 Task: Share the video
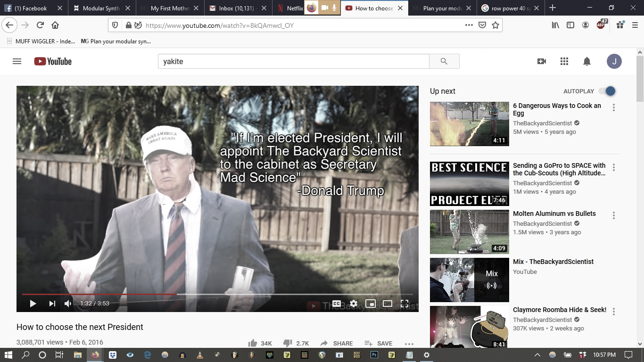pos(336,343)
